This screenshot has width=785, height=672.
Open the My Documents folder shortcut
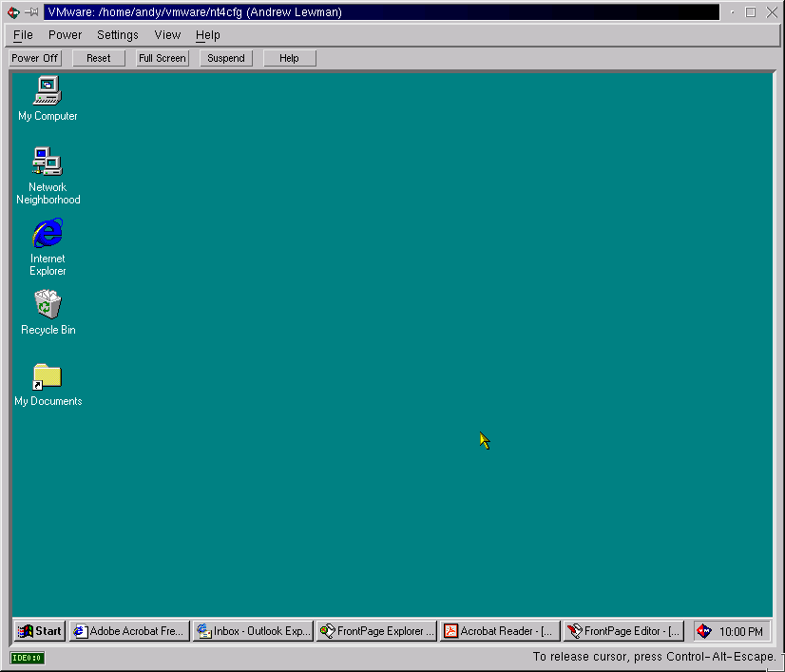[48, 376]
